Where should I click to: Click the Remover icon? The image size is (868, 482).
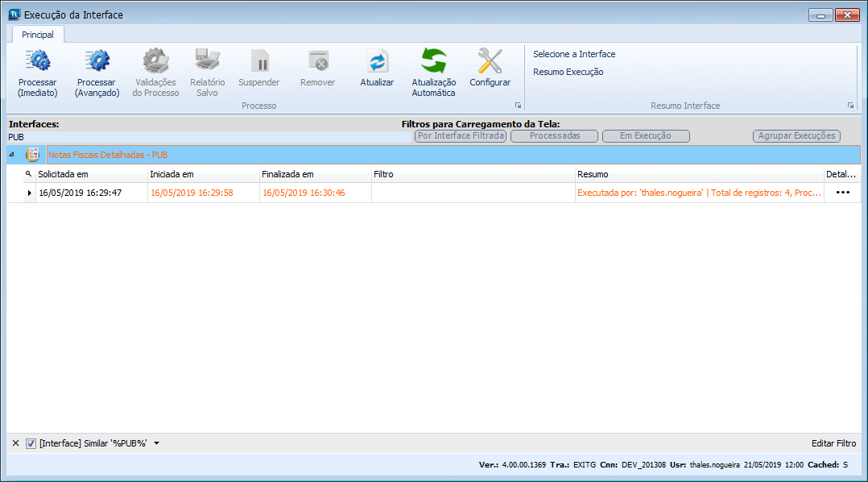[317, 61]
